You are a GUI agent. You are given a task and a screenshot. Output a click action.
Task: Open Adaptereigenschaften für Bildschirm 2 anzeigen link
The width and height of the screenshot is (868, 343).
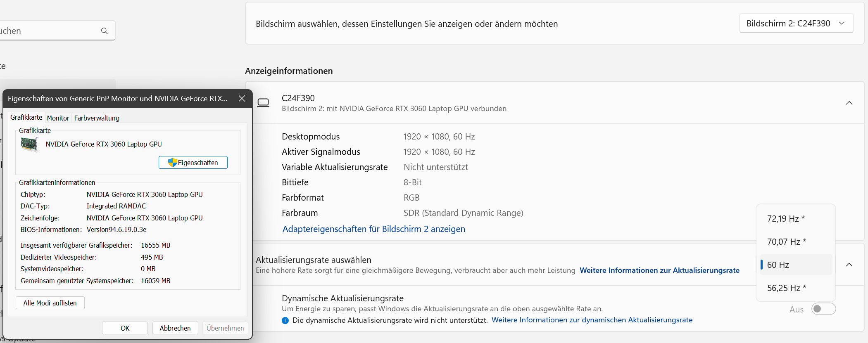pyautogui.click(x=373, y=229)
